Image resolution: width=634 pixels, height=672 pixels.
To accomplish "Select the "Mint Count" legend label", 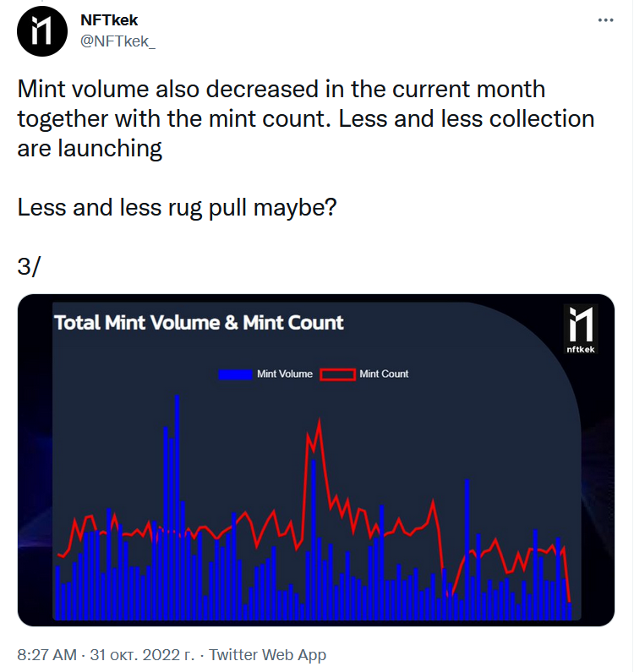I will tap(384, 374).
